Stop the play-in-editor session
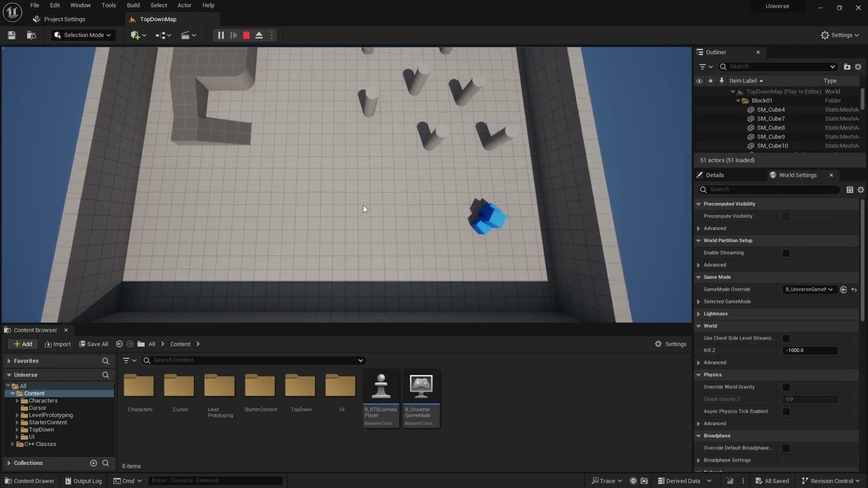The height and width of the screenshot is (488, 868). pos(246,35)
